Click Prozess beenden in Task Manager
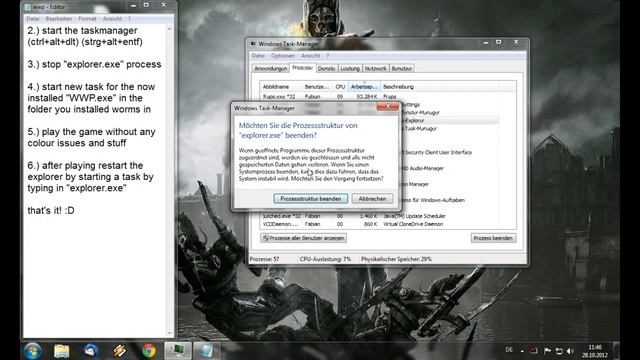 [x=493, y=238]
